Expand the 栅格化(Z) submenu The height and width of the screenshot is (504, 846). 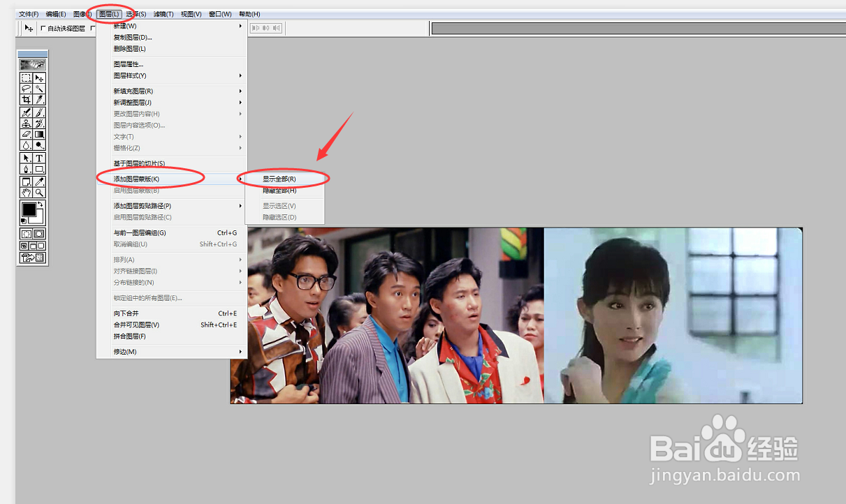(x=172, y=148)
